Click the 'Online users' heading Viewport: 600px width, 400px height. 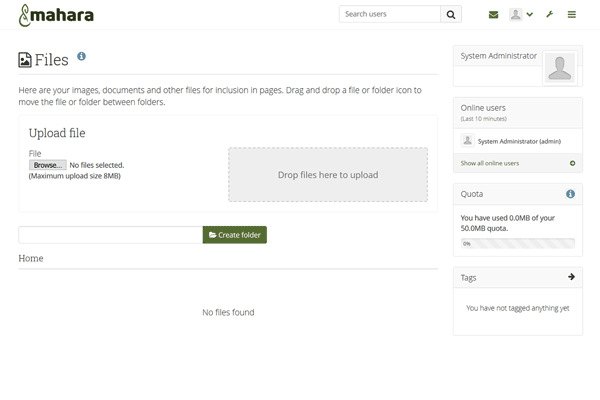(483, 108)
